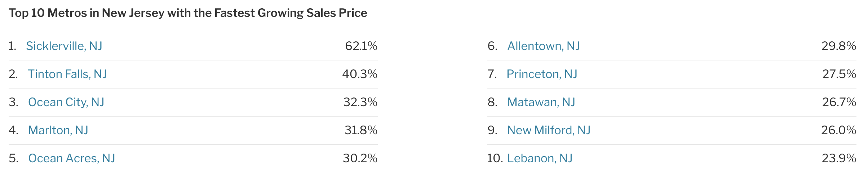Select Ocean Acres' 30.2% figure

coord(360,158)
